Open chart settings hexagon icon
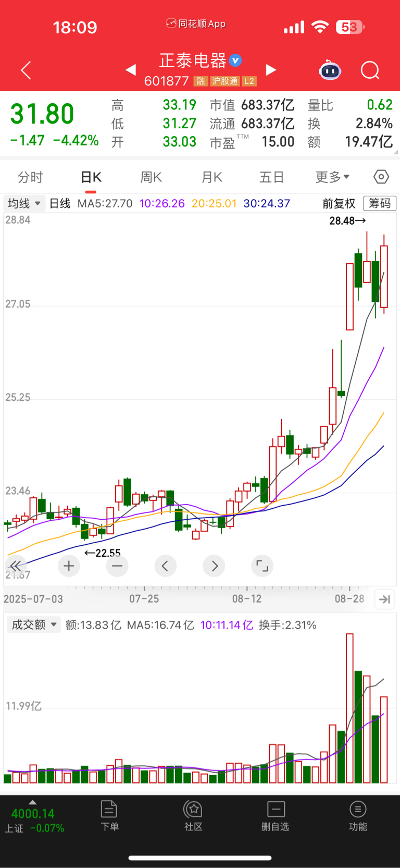Viewport: 400px width, 868px height. [381, 177]
